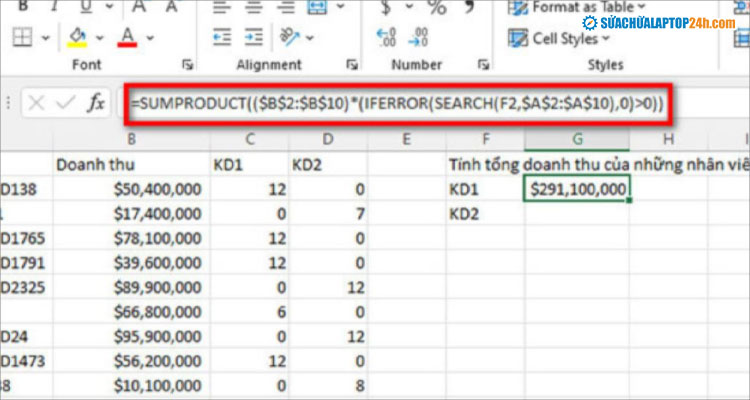The height and width of the screenshot is (400, 750).
Task: Click the Increase Decimal icon
Action: click(386, 37)
